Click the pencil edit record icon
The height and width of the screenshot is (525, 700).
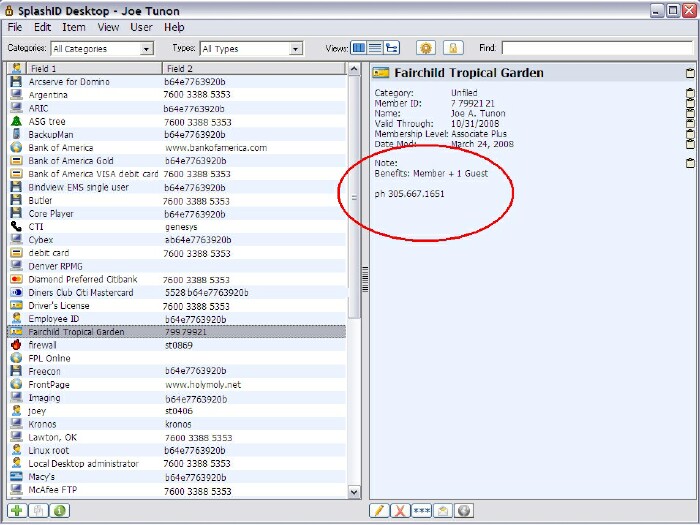(379, 511)
